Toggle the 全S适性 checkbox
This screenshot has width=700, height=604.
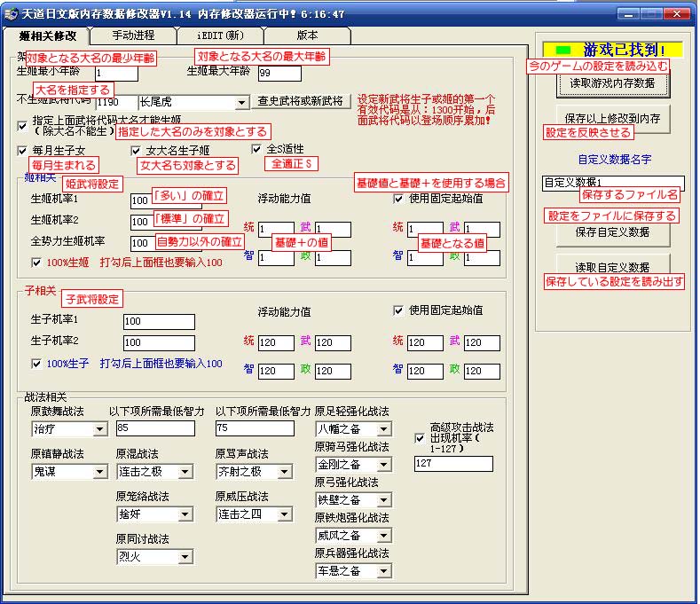(256, 149)
